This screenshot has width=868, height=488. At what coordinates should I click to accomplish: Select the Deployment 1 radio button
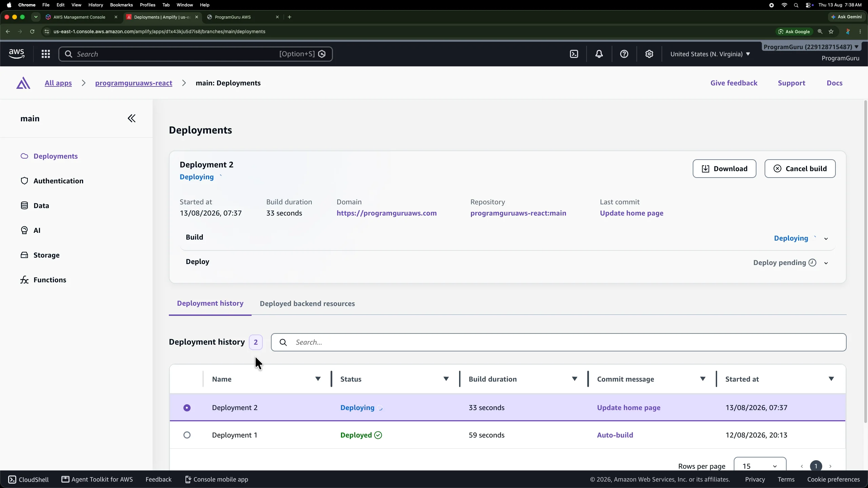tap(187, 435)
